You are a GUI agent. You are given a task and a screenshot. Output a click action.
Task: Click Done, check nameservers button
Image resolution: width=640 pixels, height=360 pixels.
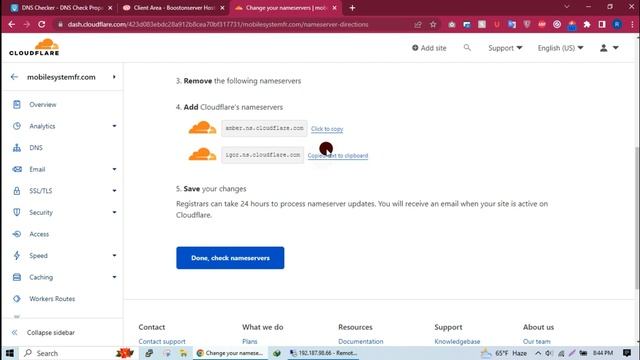[230, 258]
